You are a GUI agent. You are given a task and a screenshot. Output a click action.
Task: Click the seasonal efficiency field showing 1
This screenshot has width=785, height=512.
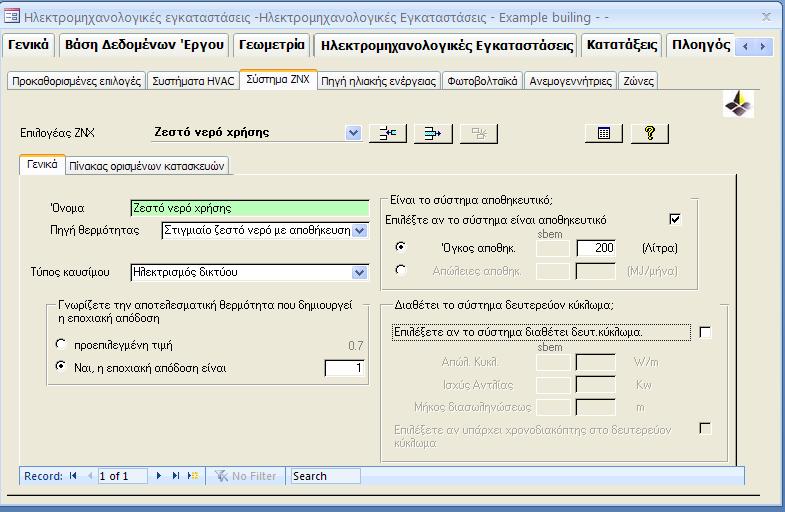(344, 368)
